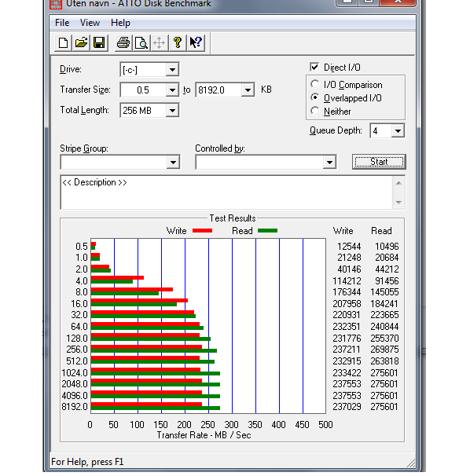This screenshot has height=476, width=470.
Task: Open the Help menu
Action: 120,23
